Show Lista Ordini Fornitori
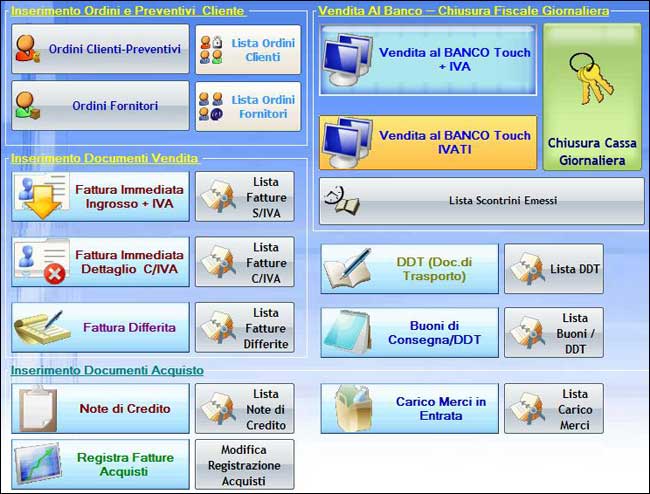 click(248, 107)
